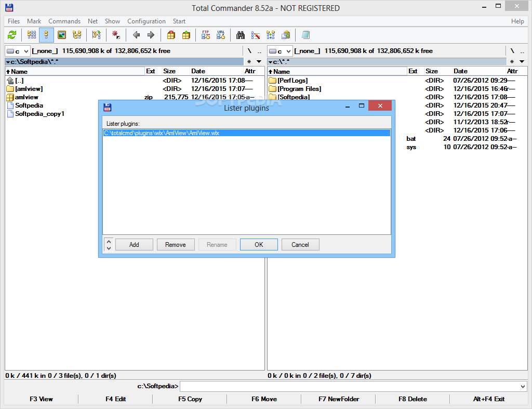
Task: Cancel the Lister plugins dialog
Action: (x=300, y=245)
